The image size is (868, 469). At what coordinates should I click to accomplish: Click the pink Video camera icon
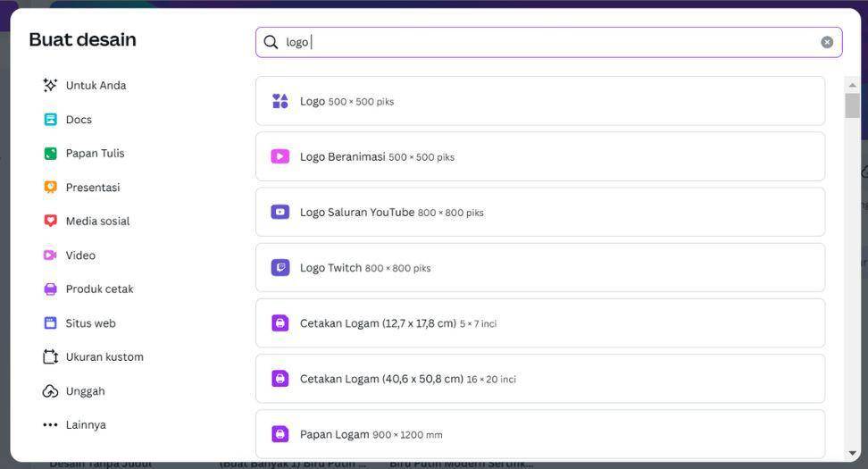[50, 255]
